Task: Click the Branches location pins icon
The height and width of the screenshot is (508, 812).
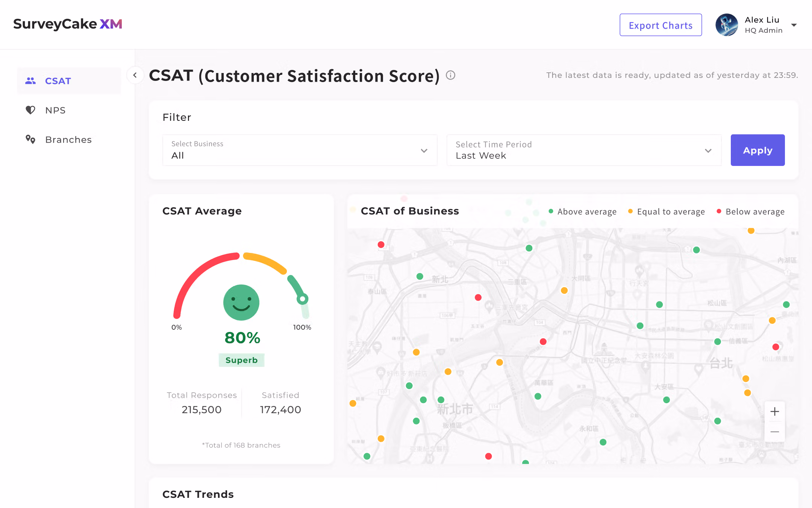Action: click(30, 140)
